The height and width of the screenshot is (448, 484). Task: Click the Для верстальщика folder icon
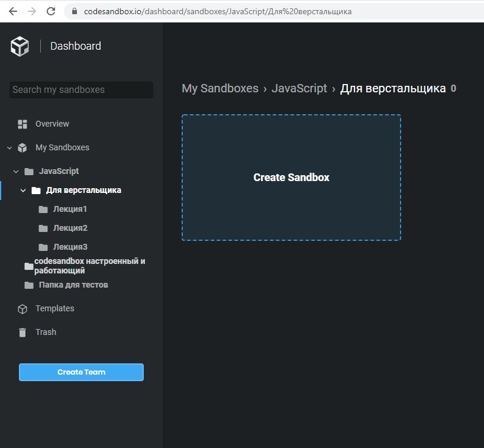tap(36, 191)
